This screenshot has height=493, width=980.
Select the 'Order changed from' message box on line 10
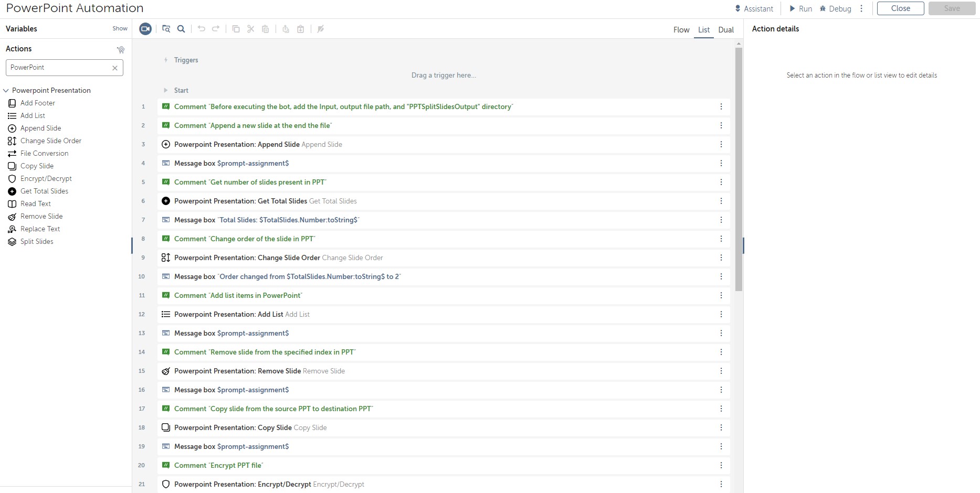pyautogui.click(x=444, y=276)
